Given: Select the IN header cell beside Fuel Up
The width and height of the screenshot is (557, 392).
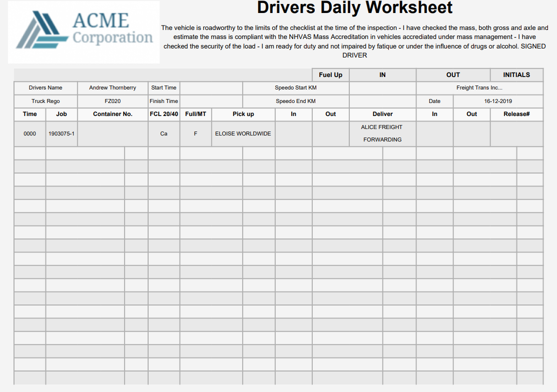Looking at the screenshot, I should pos(382,75).
